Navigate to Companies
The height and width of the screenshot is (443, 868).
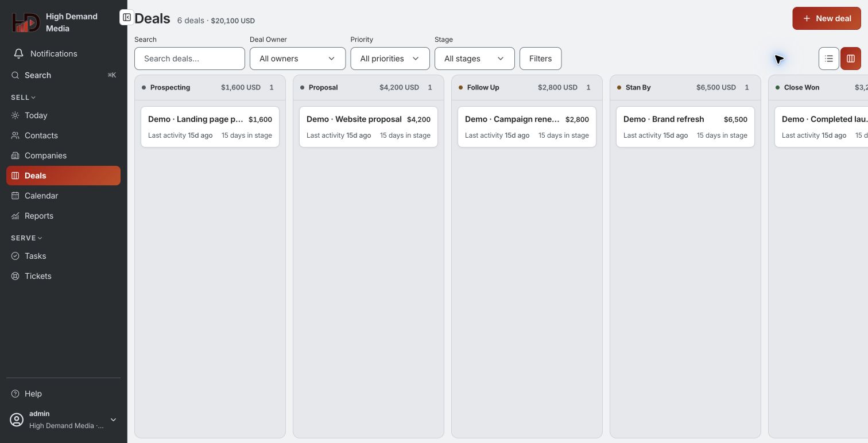tap(63, 156)
